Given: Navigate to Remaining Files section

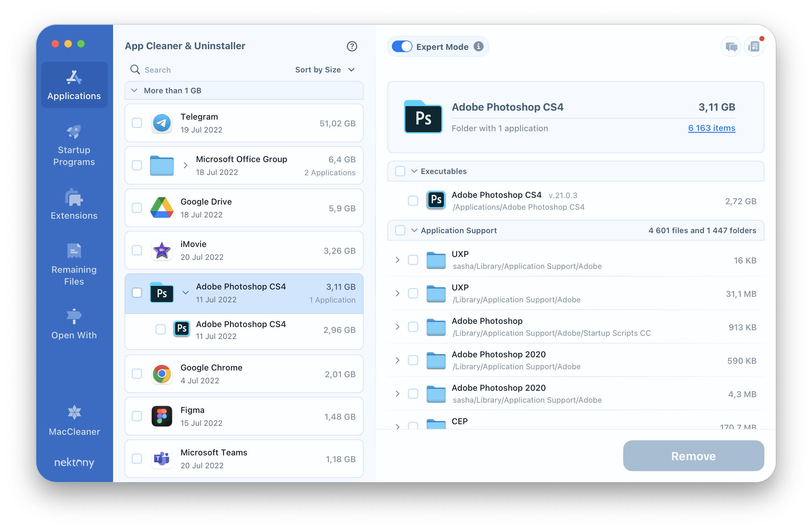Looking at the screenshot, I should pos(74,266).
